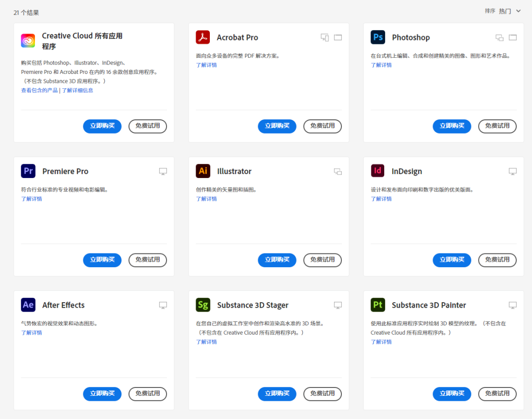The image size is (532, 419).
Task: Open 了解详情 link under Acrobat Pro
Action: [x=206, y=65]
